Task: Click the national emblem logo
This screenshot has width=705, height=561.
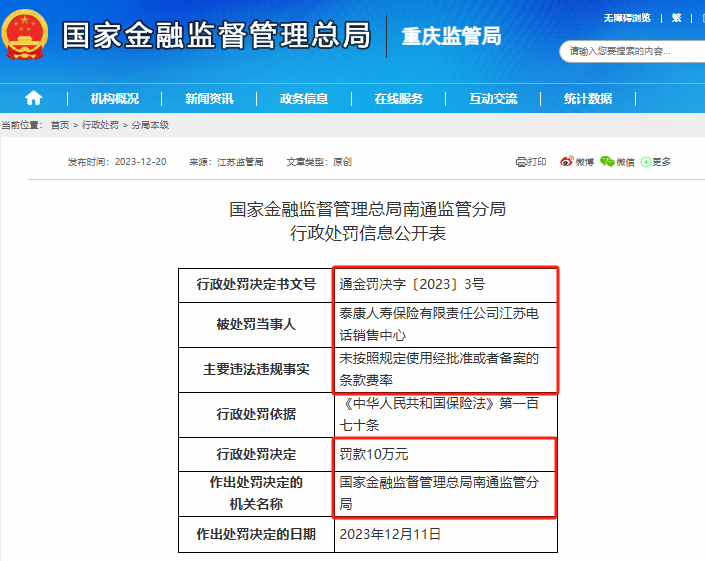Action: (x=25, y=35)
